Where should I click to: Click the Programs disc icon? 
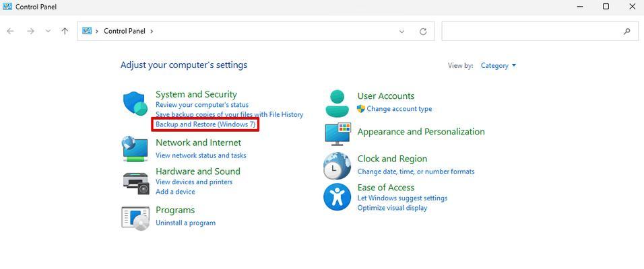[x=135, y=218]
